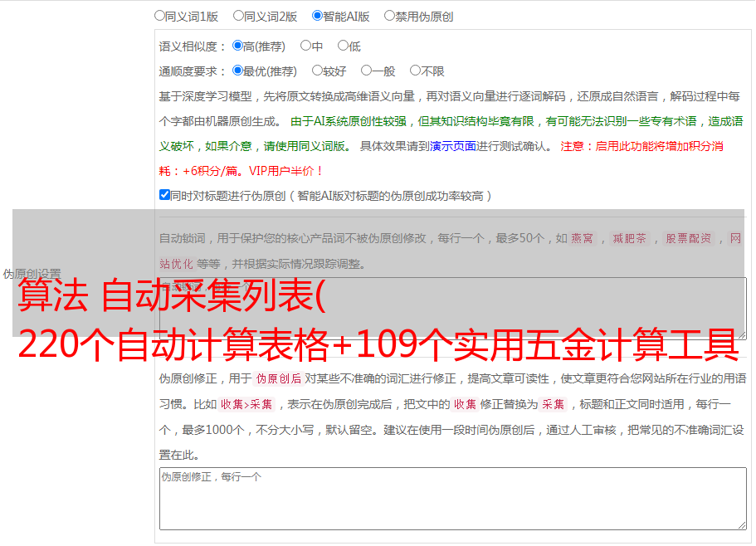Toggle 同时对标题进行伪原创 checkbox
This screenshot has width=756, height=546.
(164, 195)
